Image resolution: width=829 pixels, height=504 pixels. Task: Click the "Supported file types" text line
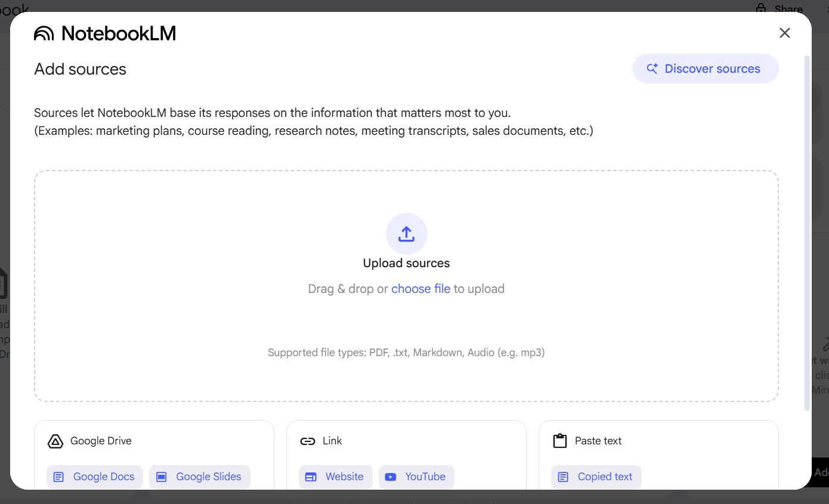tap(406, 353)
